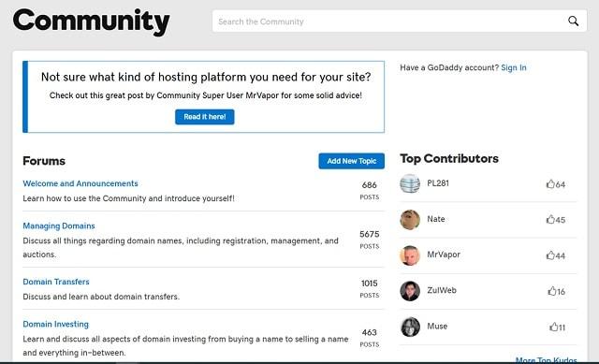Click the contributor name Muse

437,327
